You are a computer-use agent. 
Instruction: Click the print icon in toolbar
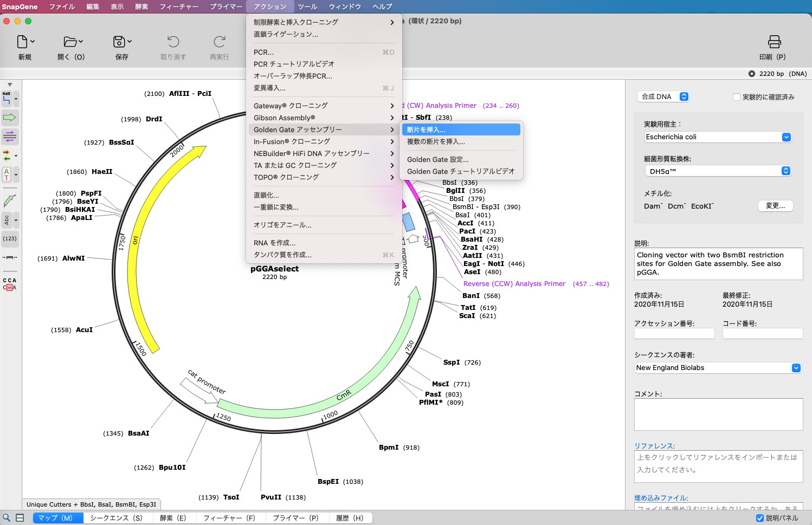pyautogui.click(x=774, y=42)
